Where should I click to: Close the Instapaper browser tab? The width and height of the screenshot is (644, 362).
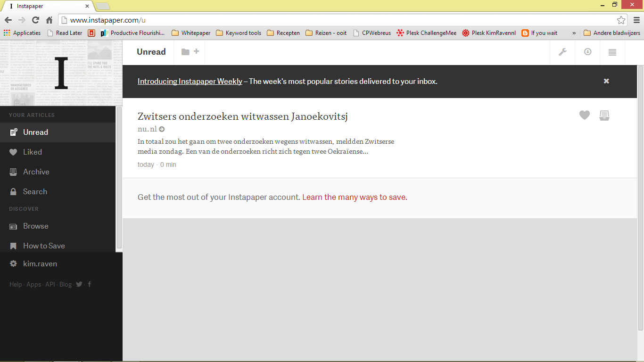point(87,6)
